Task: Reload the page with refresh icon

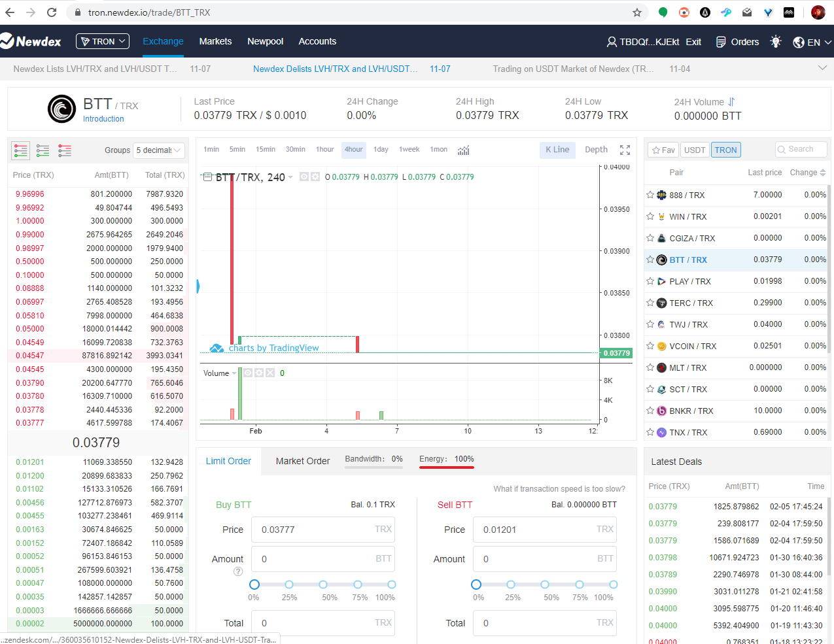Action: (x=52, y=12)
